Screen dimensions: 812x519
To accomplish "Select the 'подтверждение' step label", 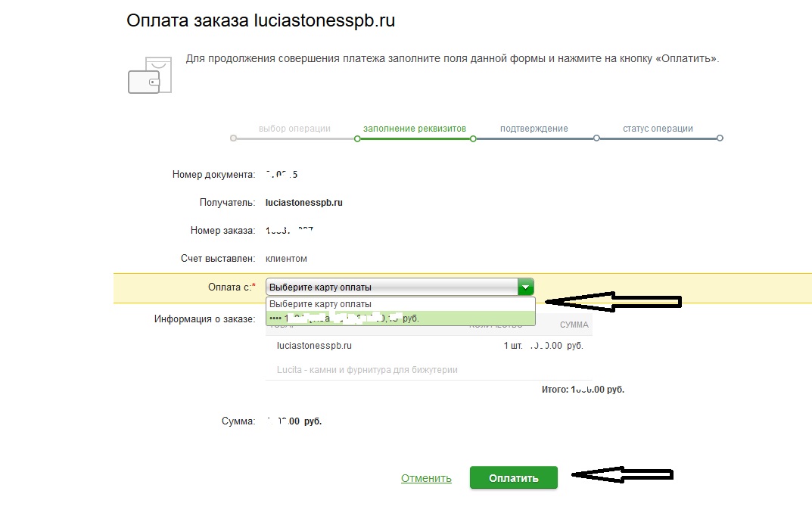I will point(534,129).
